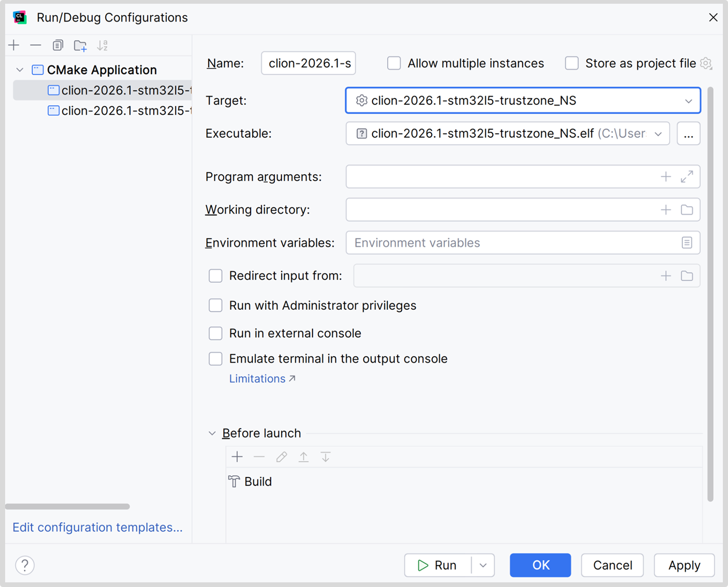Open Environment variables editor icon
The height and width of the screenshot is (587, 728).
(x=687, y=243)
